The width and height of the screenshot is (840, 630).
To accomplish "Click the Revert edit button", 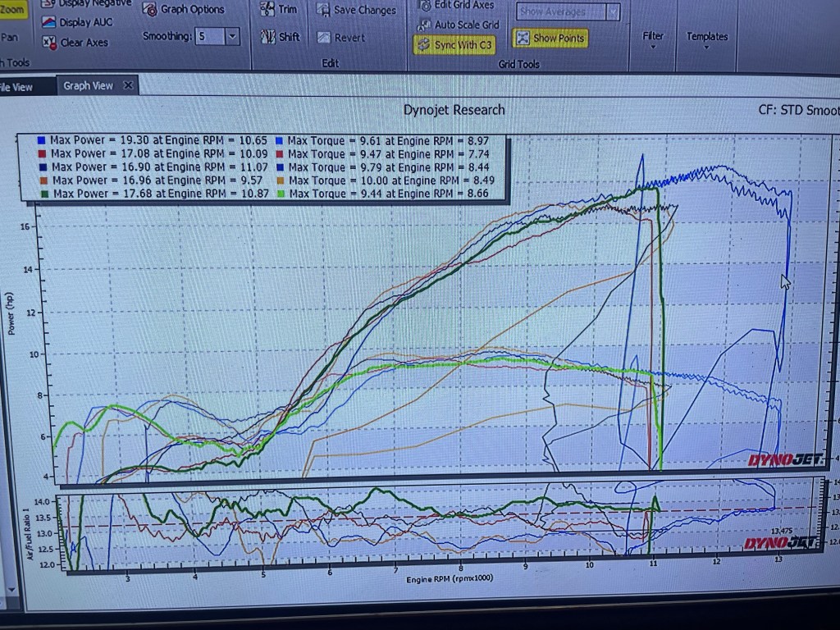I will coord(323,38).
